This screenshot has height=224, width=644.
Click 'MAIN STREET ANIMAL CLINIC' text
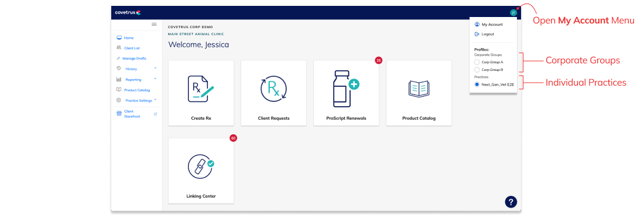click(x=196, y=34)
